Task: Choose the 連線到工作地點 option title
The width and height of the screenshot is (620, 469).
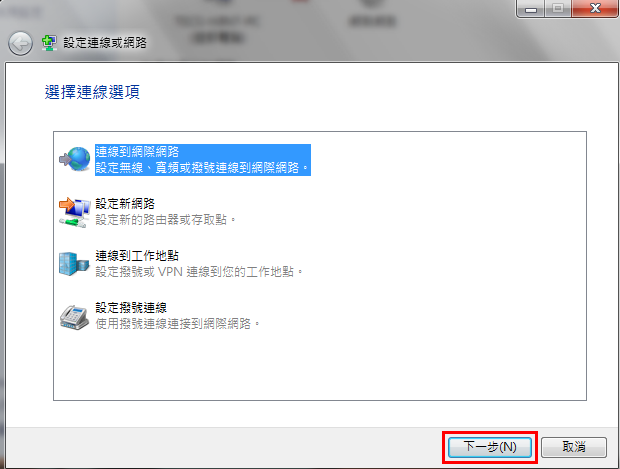Action: [x=137, y=256]
